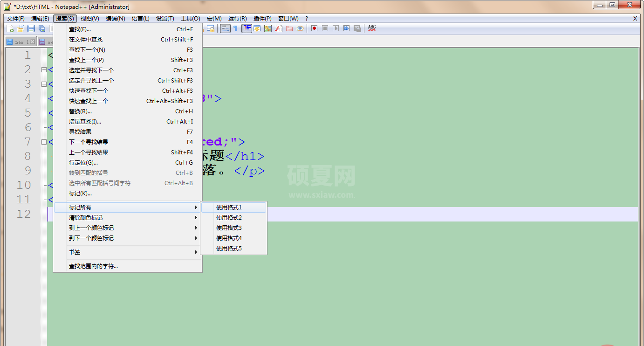Open the ? help menu
644x346 pixels.
tap(307, 19)
